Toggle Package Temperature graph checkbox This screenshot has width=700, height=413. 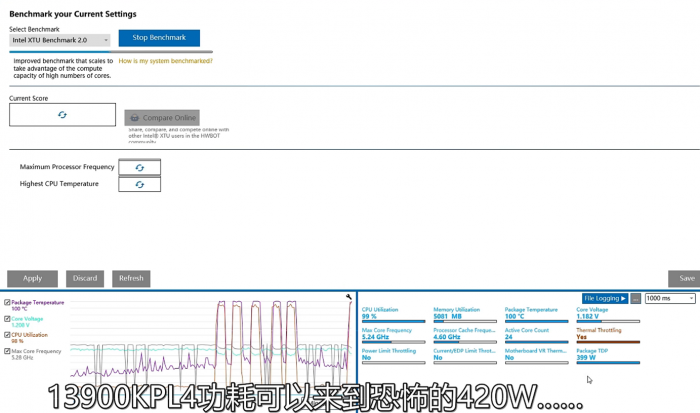[x=7, y=303]
